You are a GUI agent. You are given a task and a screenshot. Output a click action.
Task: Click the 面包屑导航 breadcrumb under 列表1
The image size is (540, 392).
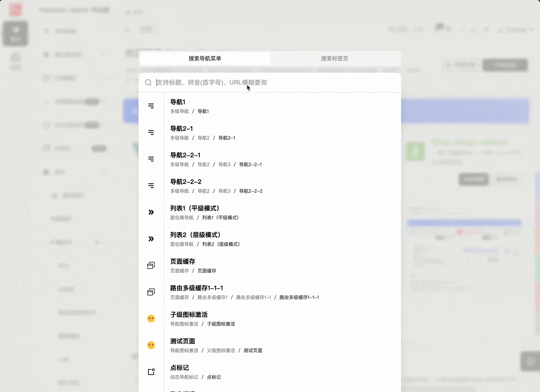182,217
